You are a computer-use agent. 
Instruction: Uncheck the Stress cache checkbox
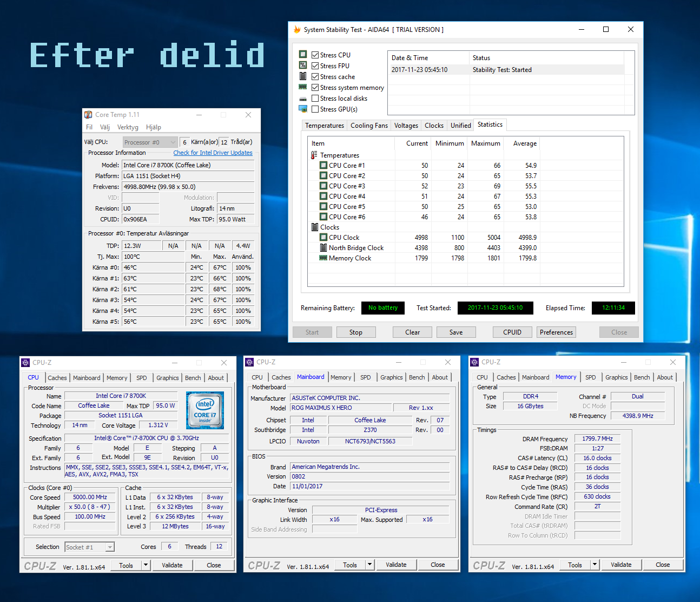(315, 76)
